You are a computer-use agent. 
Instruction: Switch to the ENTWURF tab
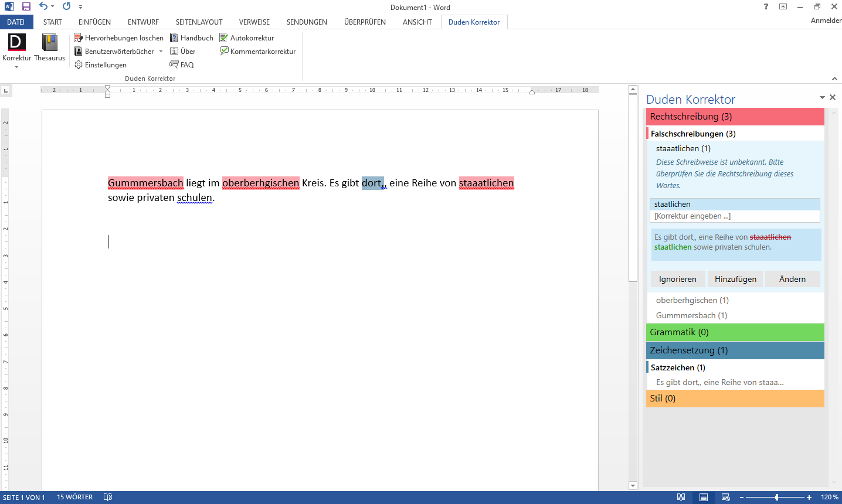[x=143, y=22]
